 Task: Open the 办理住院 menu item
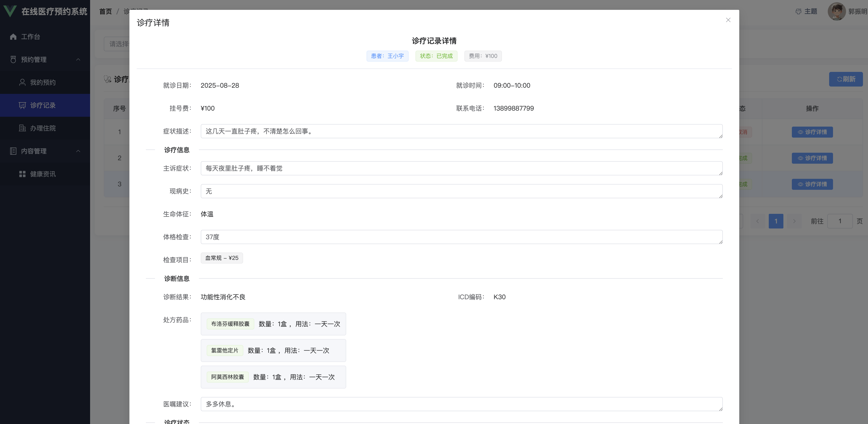43,128
